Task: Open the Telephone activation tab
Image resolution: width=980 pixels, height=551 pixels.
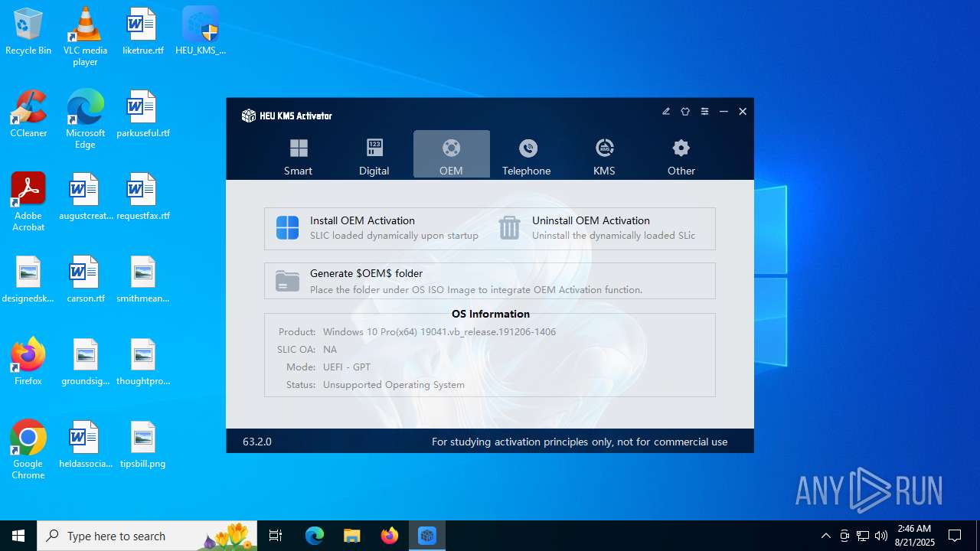Action: [x=527, y=155]
